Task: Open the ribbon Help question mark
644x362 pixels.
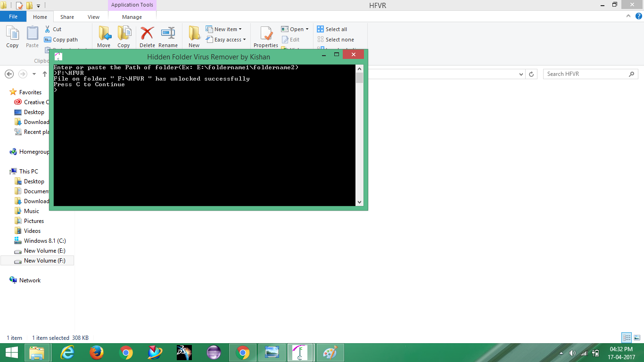Action: tap(639, 16)
